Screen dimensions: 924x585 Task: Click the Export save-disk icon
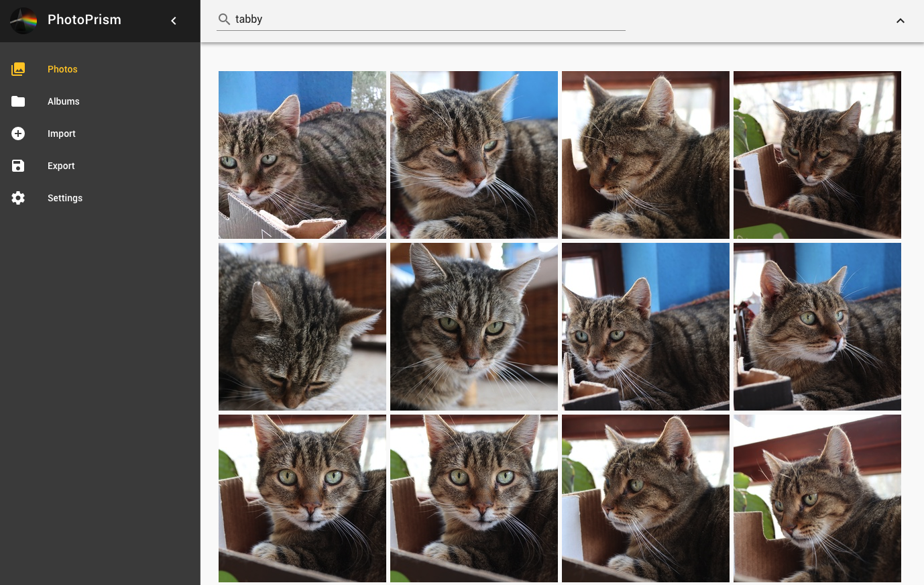(18, 166)
